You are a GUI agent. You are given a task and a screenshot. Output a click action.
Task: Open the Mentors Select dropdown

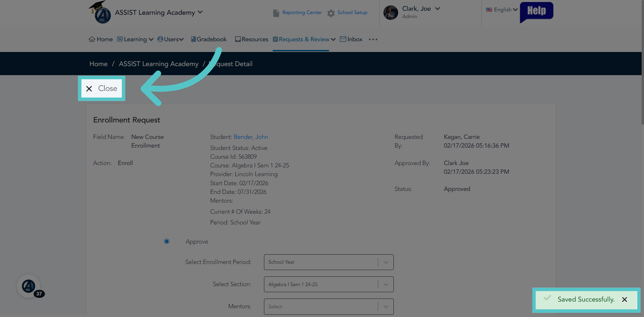(x=329, y=307)
